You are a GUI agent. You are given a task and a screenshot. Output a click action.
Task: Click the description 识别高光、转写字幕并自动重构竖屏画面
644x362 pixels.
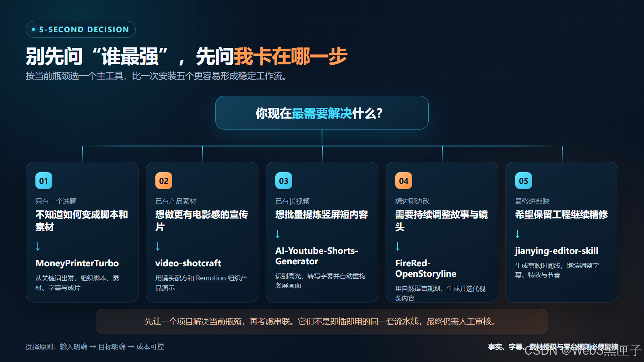coord(320,281)
